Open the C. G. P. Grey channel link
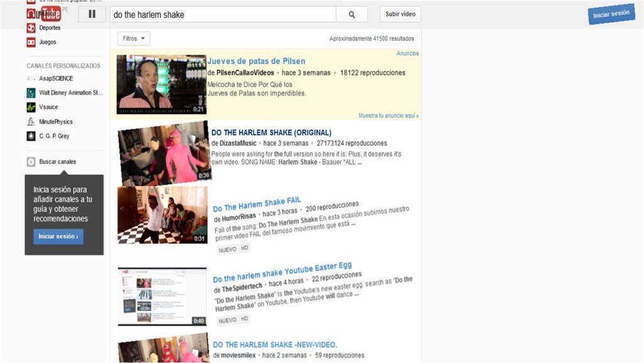 coord(54,136)
